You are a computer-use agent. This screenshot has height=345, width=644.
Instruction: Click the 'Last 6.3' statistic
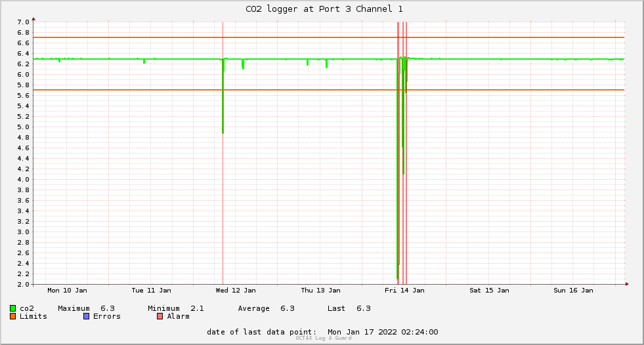(x=349, y=308)
